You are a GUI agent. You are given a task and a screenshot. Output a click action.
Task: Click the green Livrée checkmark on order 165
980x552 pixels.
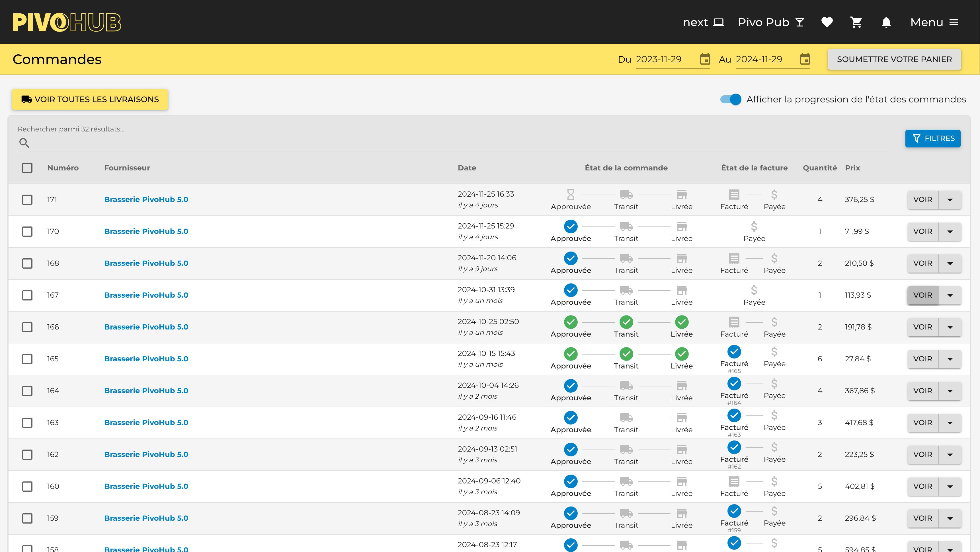point(682,354)
